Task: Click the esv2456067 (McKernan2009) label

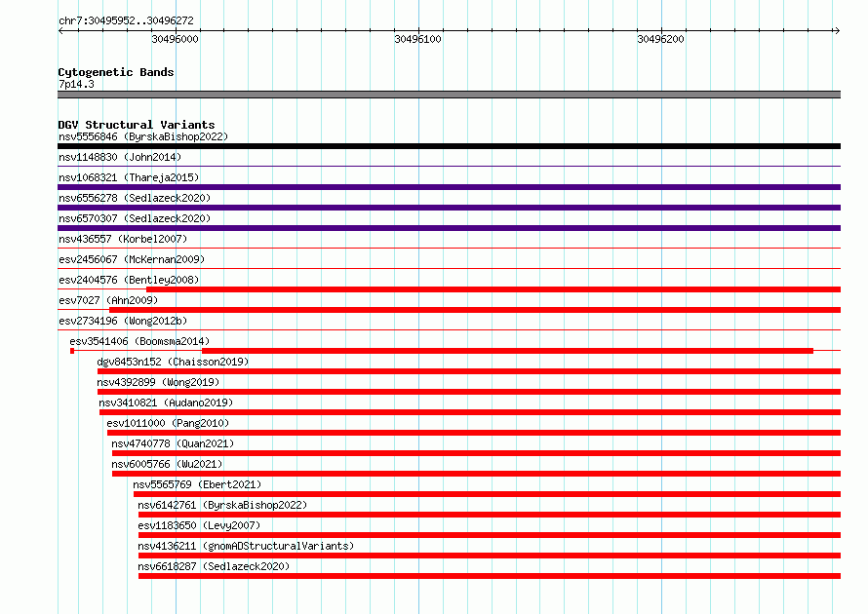Action: 132,259
